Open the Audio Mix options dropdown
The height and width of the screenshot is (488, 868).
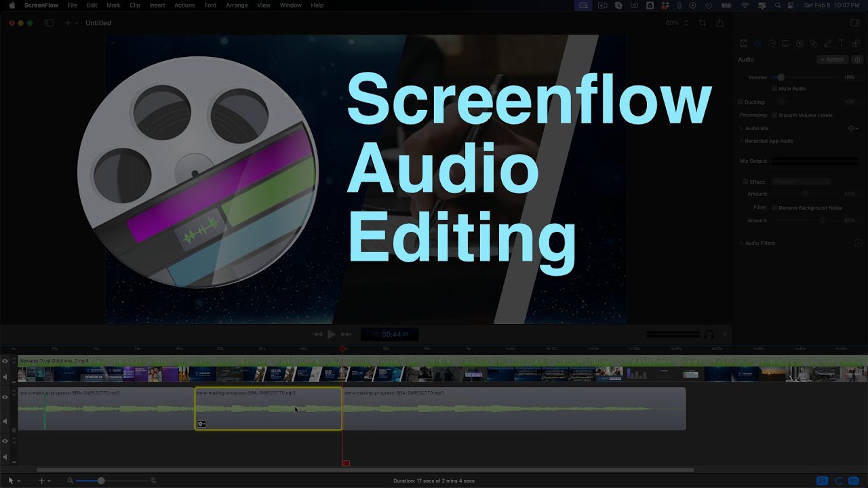click(x=854, y=128)
